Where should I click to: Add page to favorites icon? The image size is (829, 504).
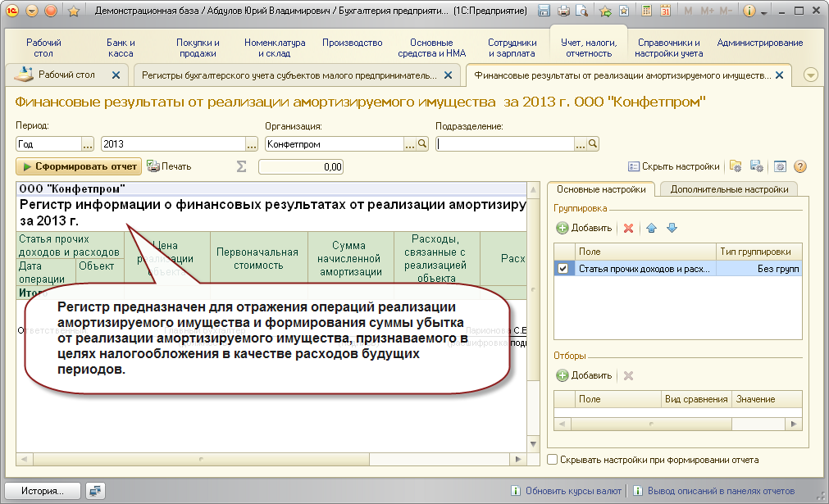[x=624, y=11]
